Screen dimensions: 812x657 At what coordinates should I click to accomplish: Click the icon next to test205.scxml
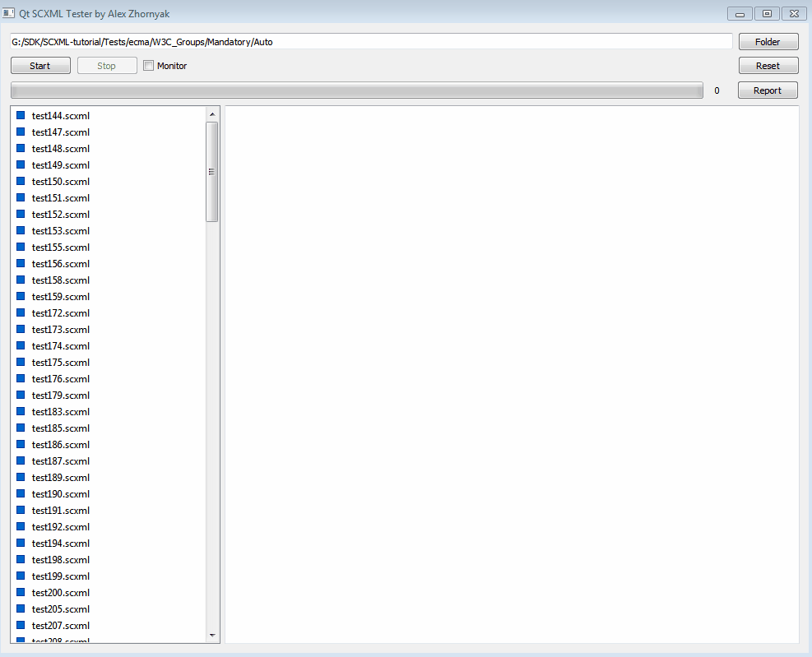click(21, 609)
